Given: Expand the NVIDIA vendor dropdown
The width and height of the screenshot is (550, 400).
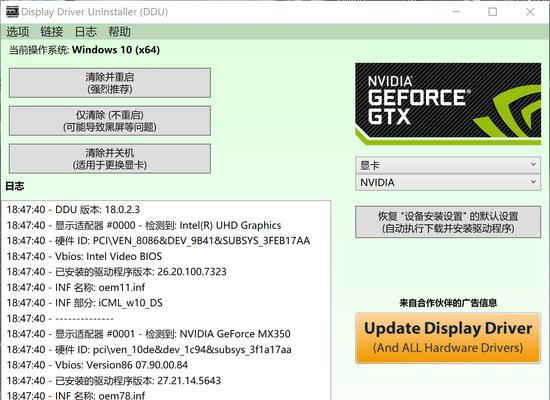Looking at the screenshot, I should [x=448, y=182].
